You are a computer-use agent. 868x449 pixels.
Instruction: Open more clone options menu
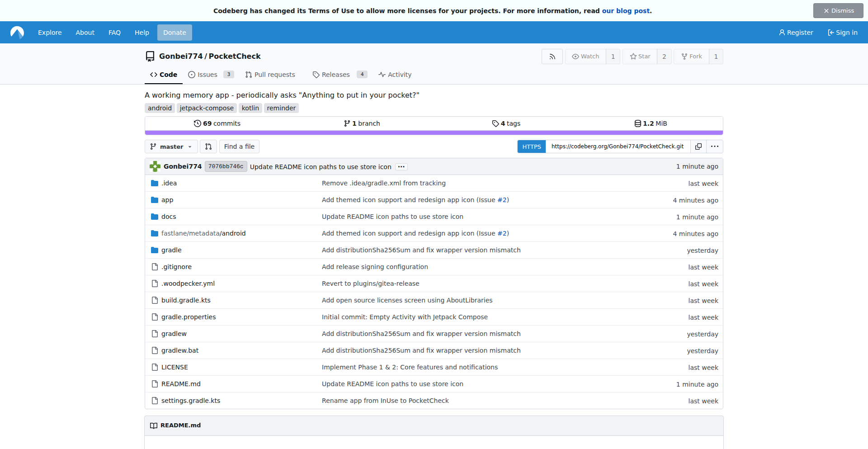tap(714, 147)
